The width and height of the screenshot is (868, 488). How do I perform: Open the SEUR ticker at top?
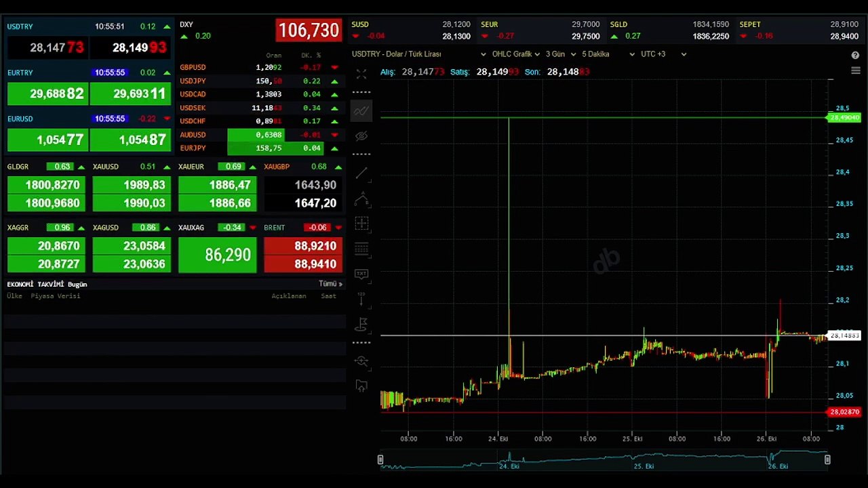pos(540,30)
